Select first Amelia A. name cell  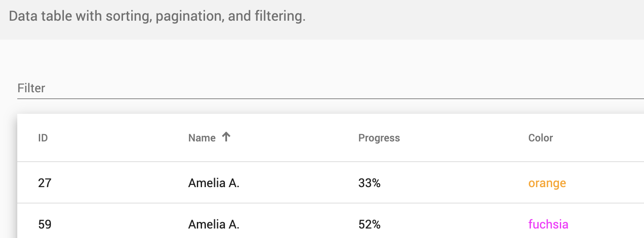[214, 183]
